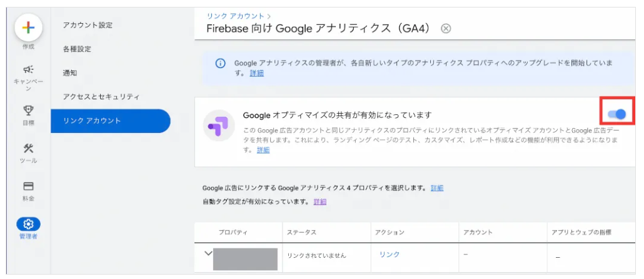Open アカウント設定 menu item
This screenshot has width=644, height=279.
point(88,25)
